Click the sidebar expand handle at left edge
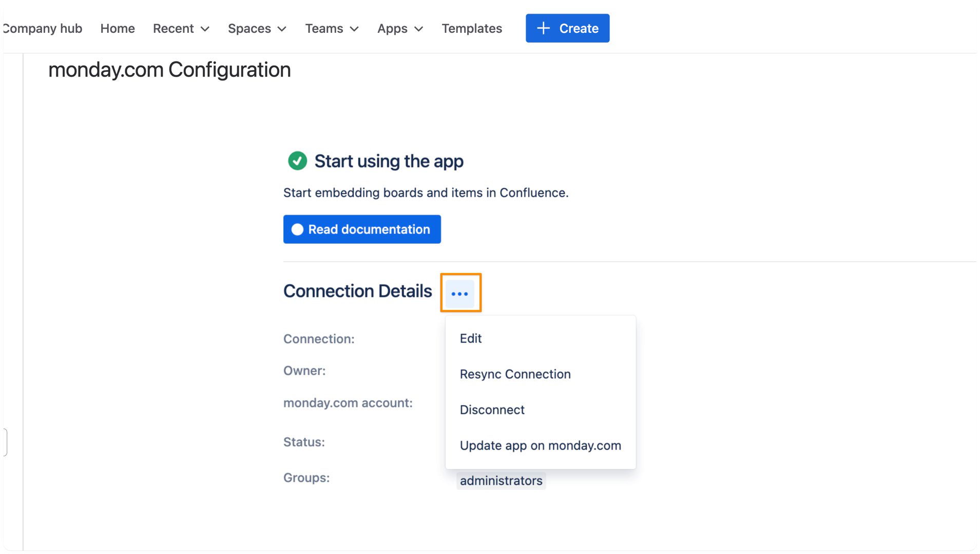 [5, 442]
